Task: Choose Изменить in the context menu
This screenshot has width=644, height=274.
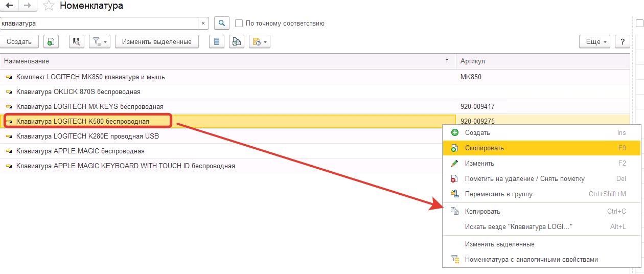Action: point(542,163)
